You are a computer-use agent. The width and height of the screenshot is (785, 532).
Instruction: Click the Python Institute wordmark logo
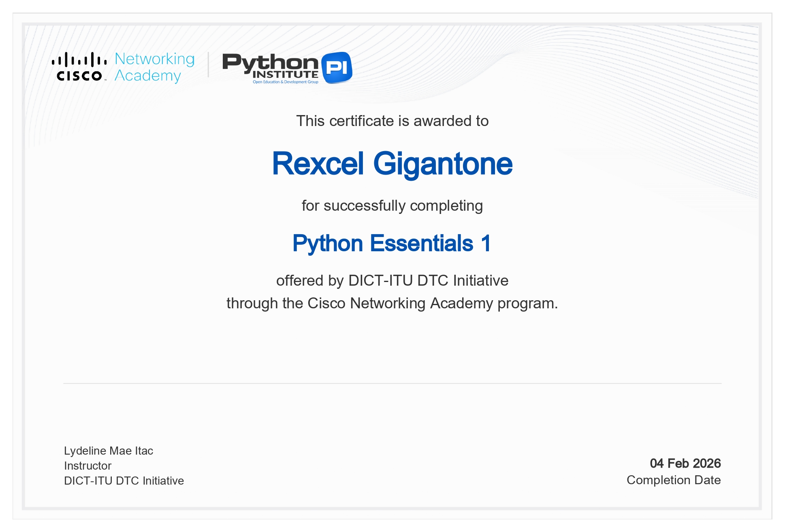[x=271, y=68]
